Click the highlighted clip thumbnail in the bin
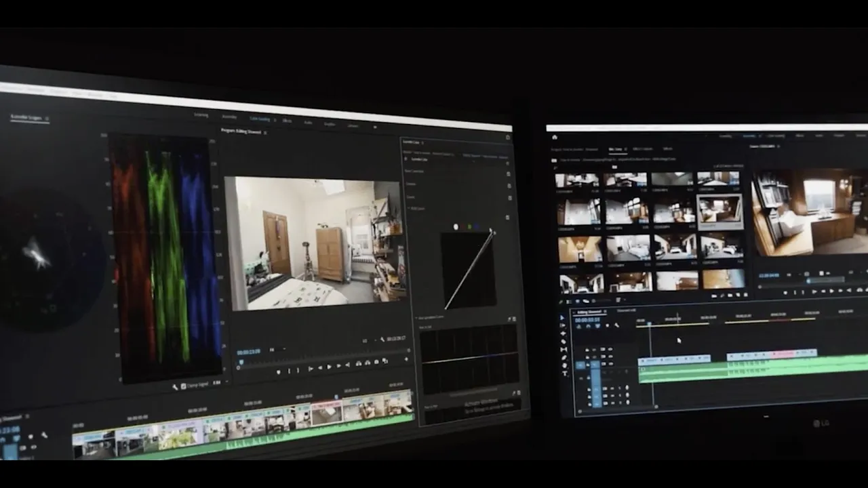 (719, 212)
